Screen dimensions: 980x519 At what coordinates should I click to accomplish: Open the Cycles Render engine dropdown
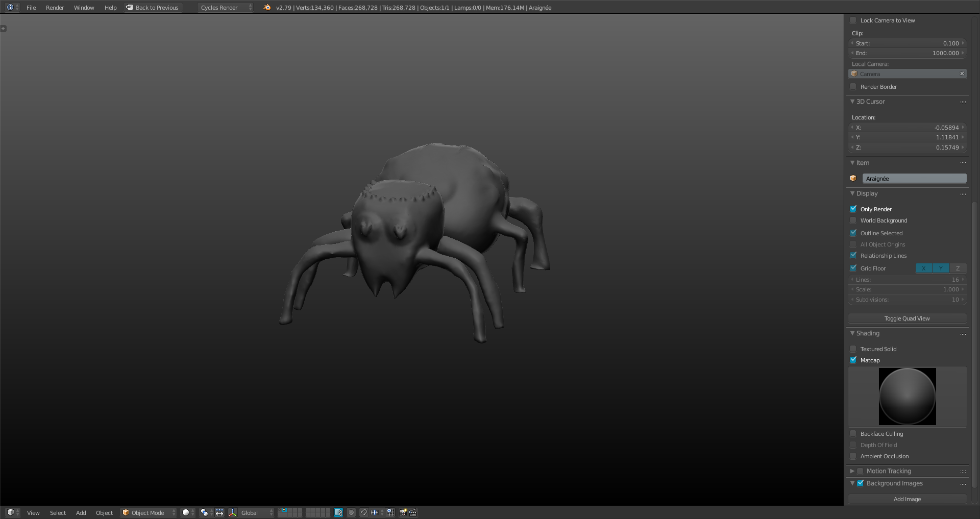click(x=225, y=8)
